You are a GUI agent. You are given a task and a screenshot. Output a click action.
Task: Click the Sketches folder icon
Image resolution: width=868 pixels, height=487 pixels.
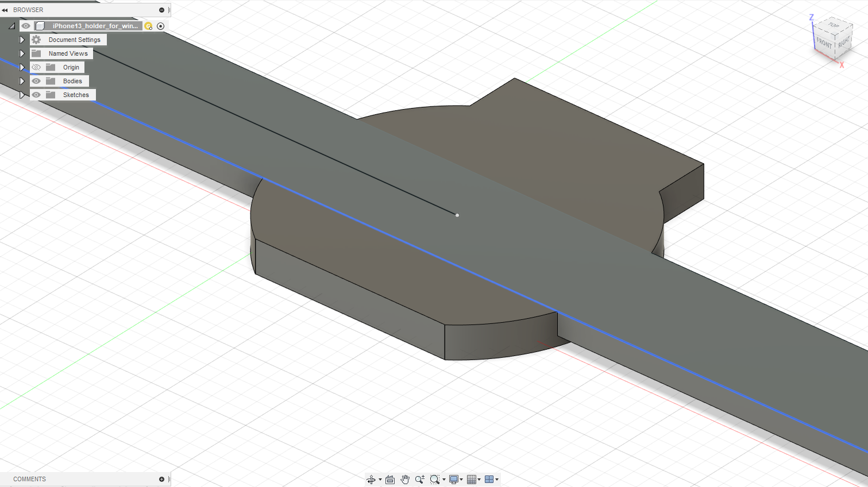click(x=51, y=95)
